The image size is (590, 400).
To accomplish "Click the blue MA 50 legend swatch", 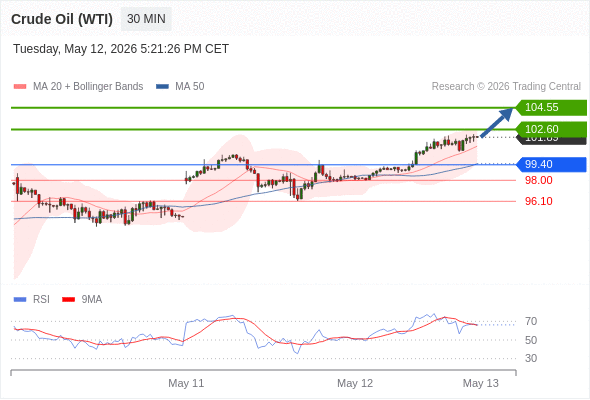I will point(163,87).
